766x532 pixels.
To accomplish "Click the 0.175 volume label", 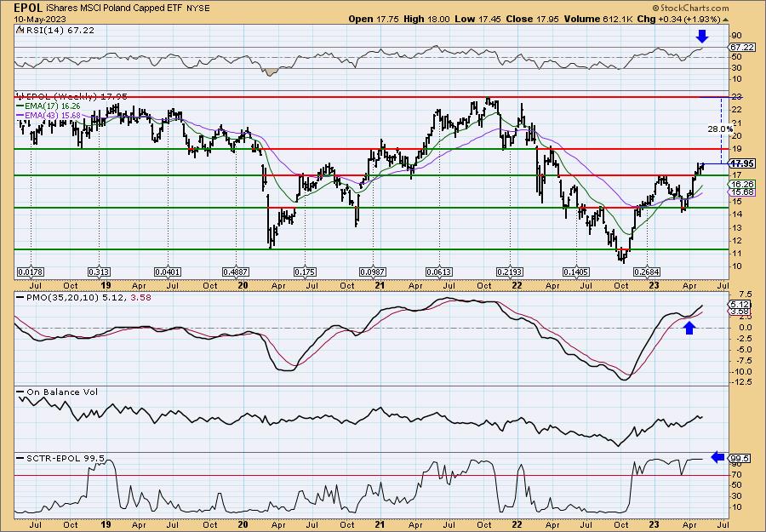I will (305, 272).
